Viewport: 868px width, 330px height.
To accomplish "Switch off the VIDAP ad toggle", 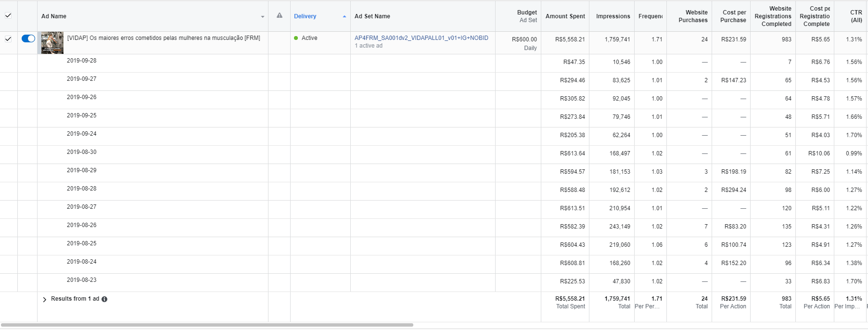I will point(28,38).
